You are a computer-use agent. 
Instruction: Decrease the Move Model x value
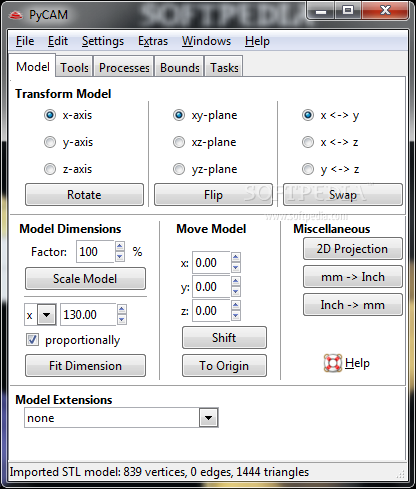tap(236, 268)
